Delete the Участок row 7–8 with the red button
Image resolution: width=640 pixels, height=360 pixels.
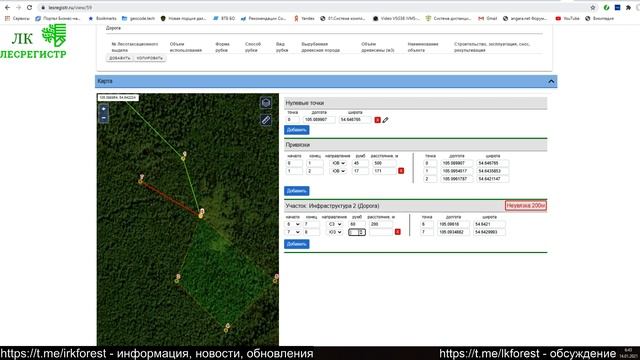pos(398,232)
